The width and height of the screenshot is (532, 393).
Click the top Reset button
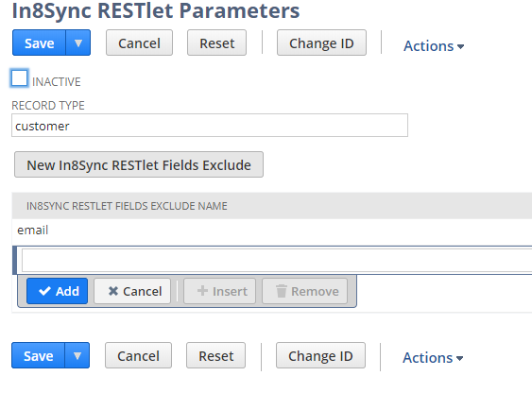click(x=216, y=43)
